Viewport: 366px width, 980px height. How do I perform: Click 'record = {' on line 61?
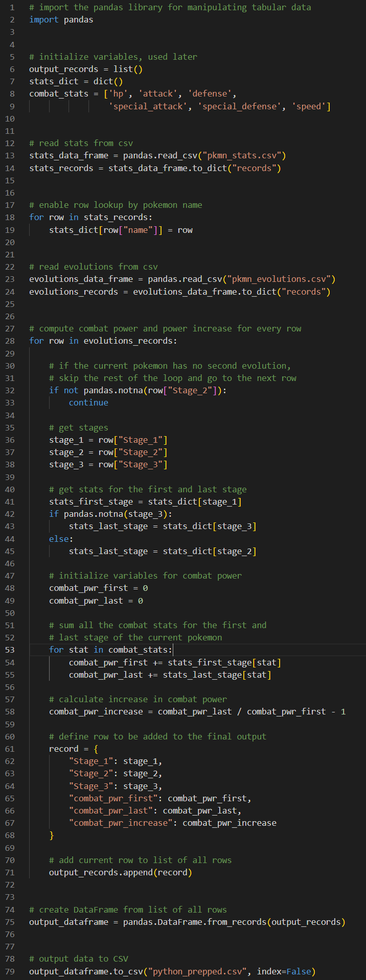[74, 749]
